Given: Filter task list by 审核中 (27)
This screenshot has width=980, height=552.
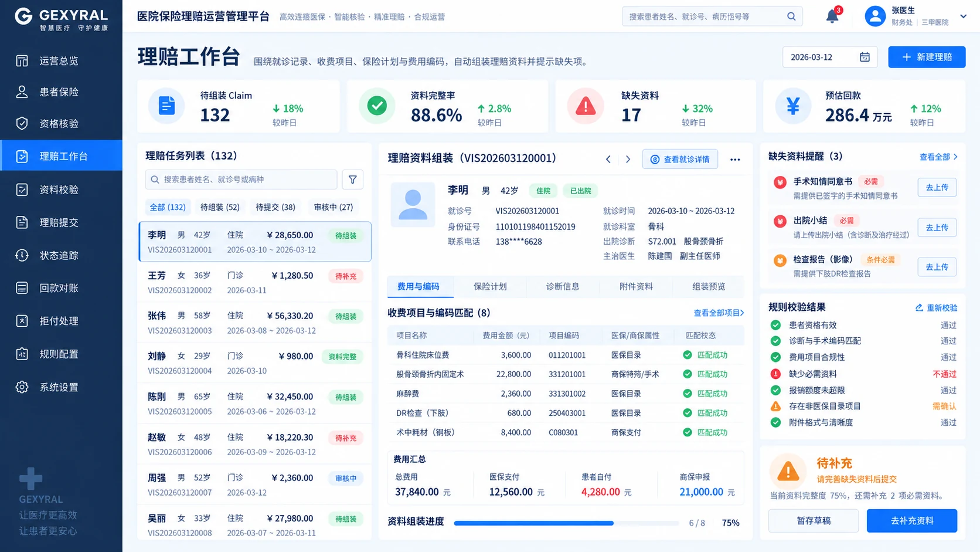Looking at the screenshot, I should tap(334, 207).
